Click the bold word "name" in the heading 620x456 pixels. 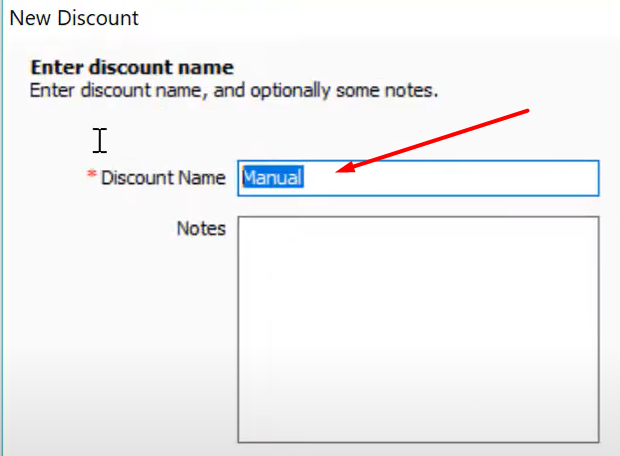click(206, 68)
